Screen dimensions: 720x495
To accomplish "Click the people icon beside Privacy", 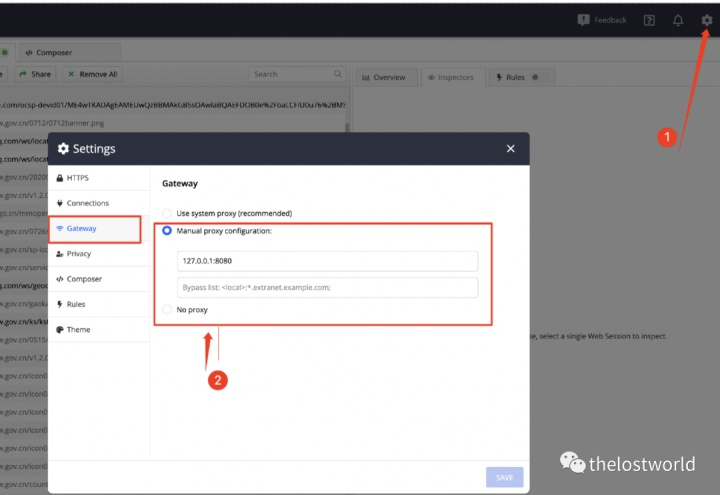I will click(60, 253).
